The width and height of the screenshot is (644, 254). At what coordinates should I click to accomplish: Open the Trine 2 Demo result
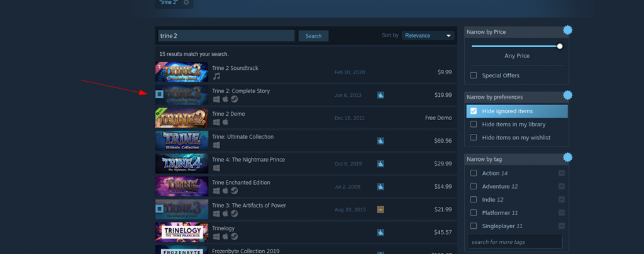306,118
